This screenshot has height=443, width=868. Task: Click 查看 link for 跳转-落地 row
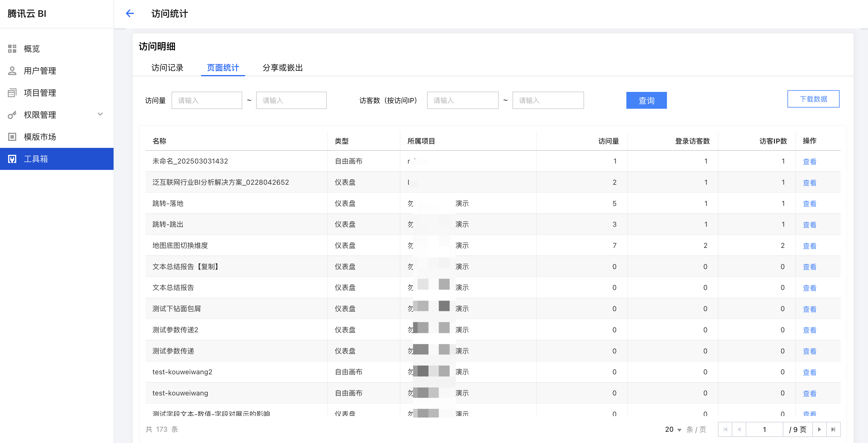pyautogui.click(x=809, y=204)
